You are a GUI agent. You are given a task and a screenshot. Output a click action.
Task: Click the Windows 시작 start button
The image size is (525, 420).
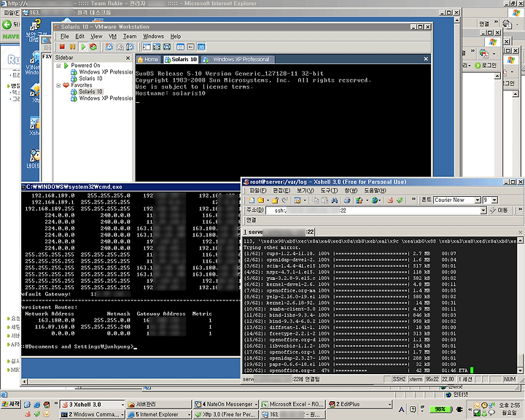[x=11, y=404]
